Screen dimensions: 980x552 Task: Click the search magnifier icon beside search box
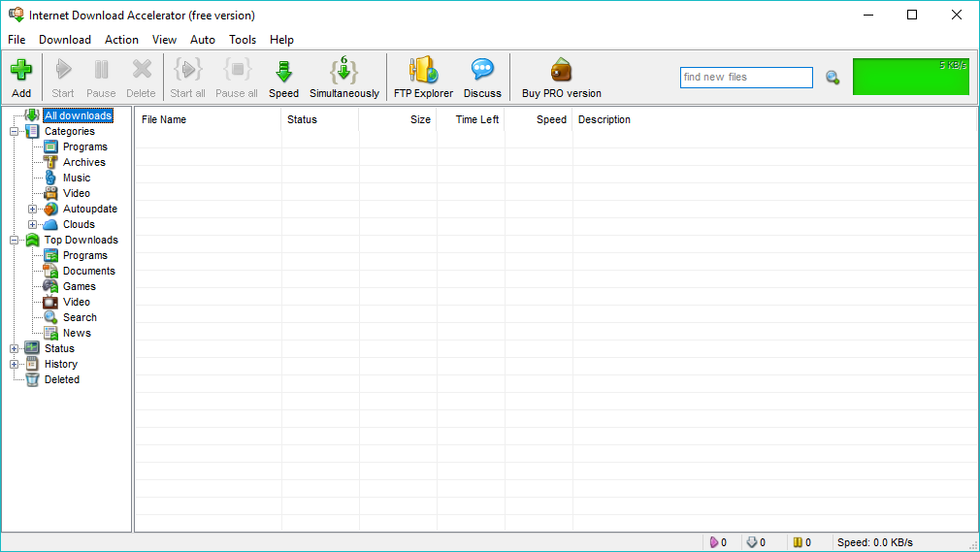pyautogui.click(x=832, y=78)
